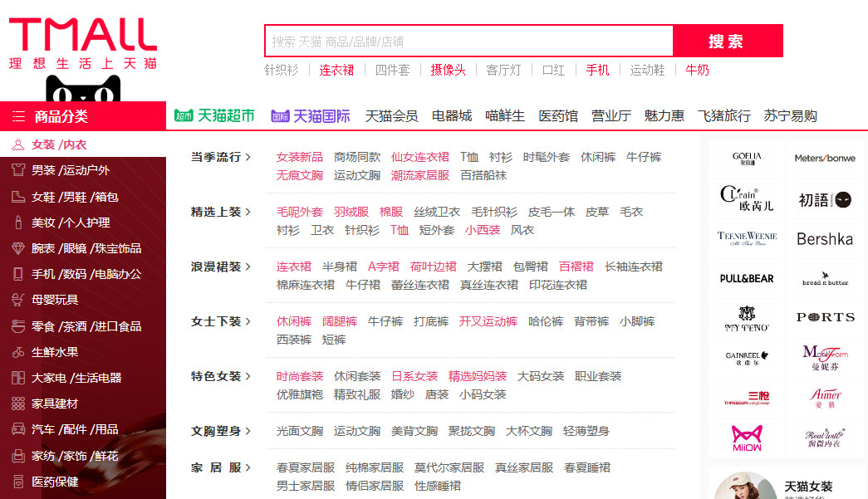Open the MiiOW brand logo
This screenshot has height=499, width=868.
click(747, 438)
